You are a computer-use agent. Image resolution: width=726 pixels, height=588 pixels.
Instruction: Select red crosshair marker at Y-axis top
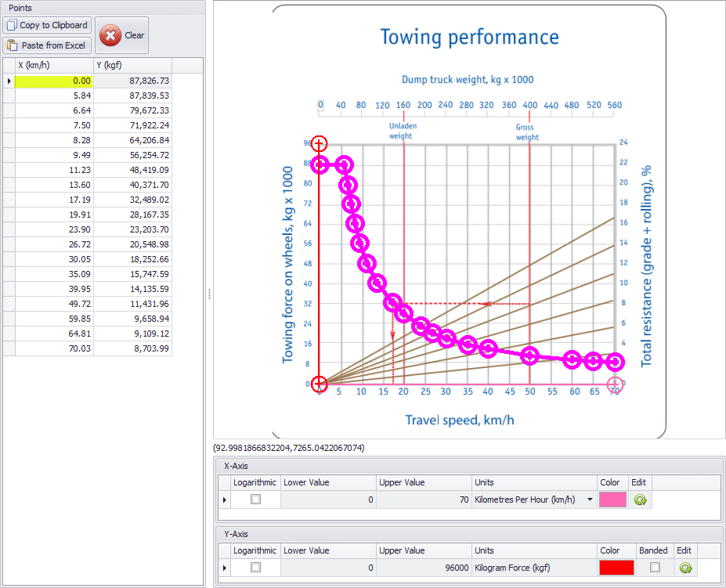tap(319, 143)
